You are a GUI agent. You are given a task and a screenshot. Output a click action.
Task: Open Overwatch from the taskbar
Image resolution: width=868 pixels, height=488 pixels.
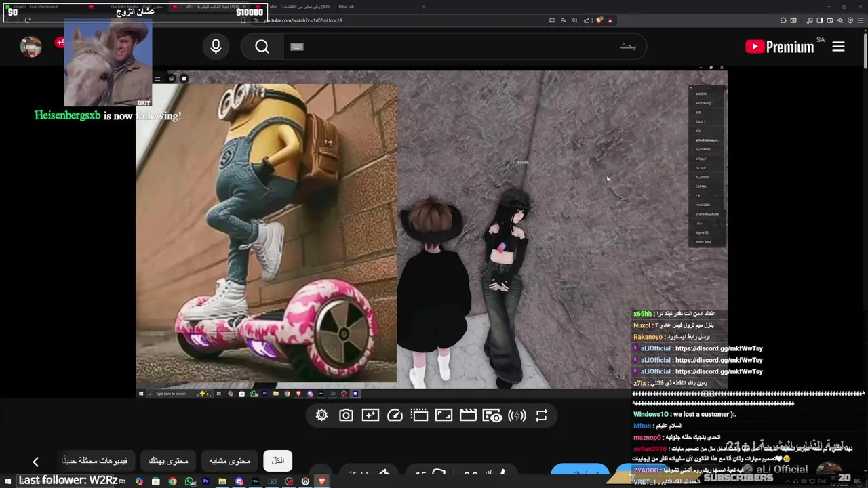[x=305, y=481]
